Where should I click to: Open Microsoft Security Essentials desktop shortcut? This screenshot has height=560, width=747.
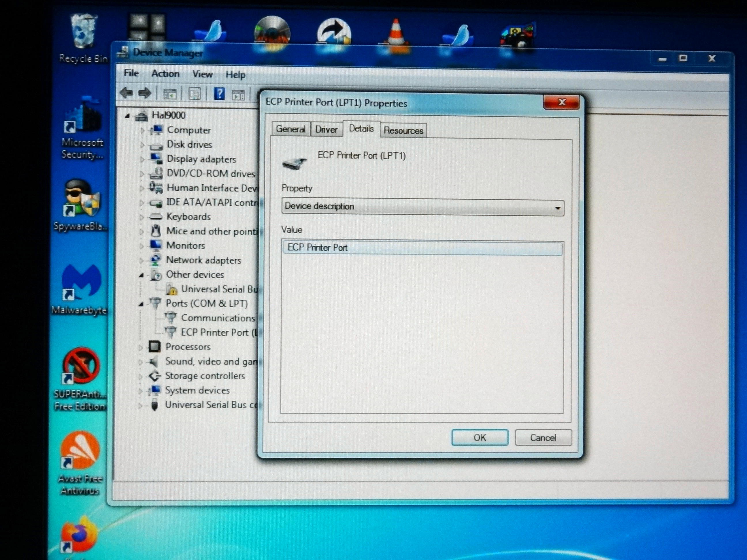tap(82, 128)
